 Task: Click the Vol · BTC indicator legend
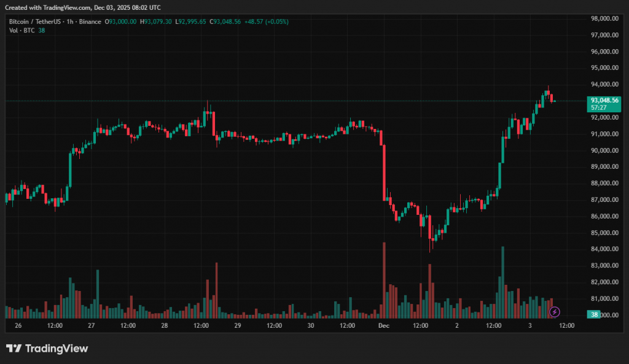click(x=21, y=30)
